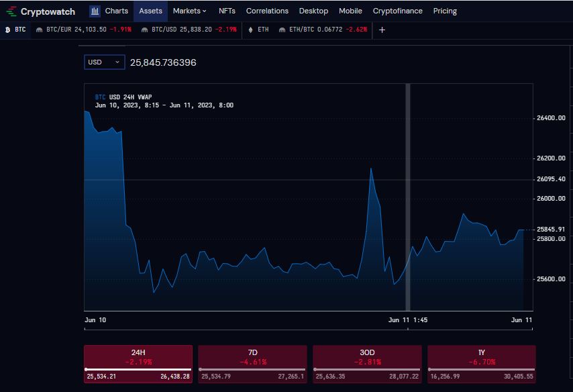Click the Cryptowatch logo icon
The height and width of the screenshot is (392, 573).
(x=11, y=11)
